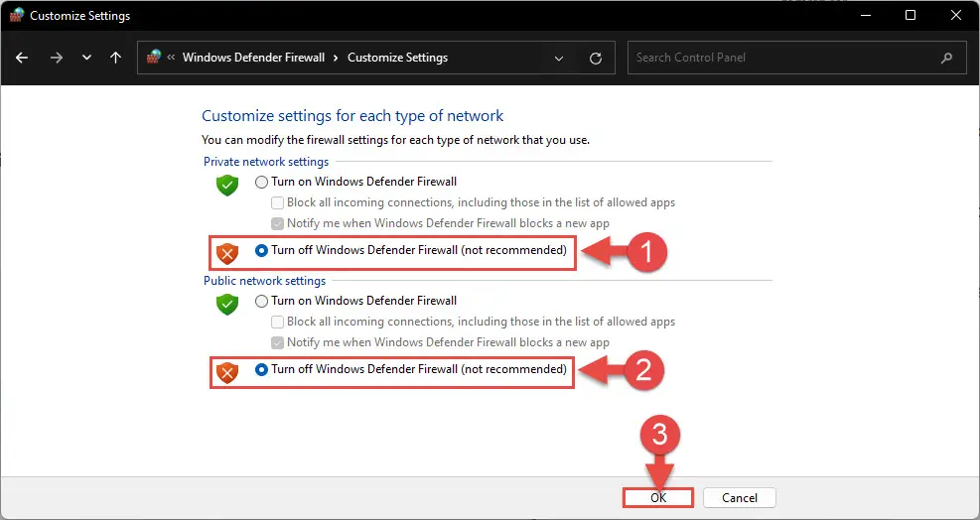
Task: Click the red shield in private settings
Action: click(227, 253)
